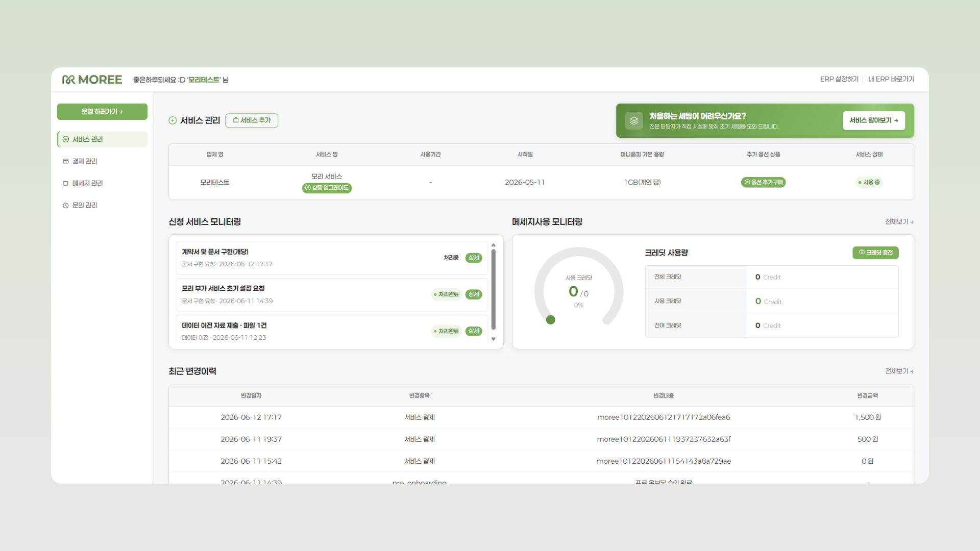The height and width of the screenshot is (551, 980).
Task: Open ERP 설정하기 link
Action: tap(839, 79)
